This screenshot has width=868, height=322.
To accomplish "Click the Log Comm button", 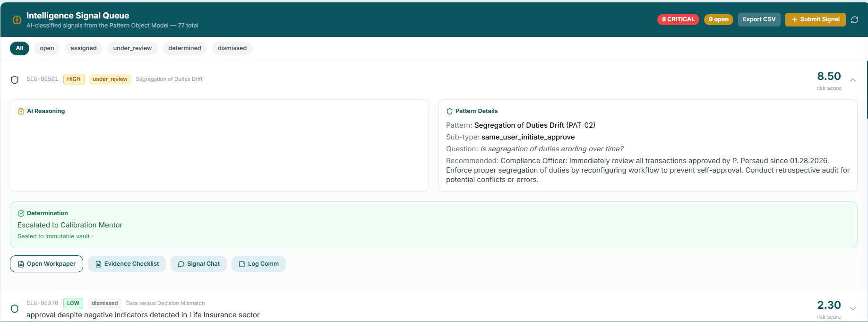I will tap(258, 264).
